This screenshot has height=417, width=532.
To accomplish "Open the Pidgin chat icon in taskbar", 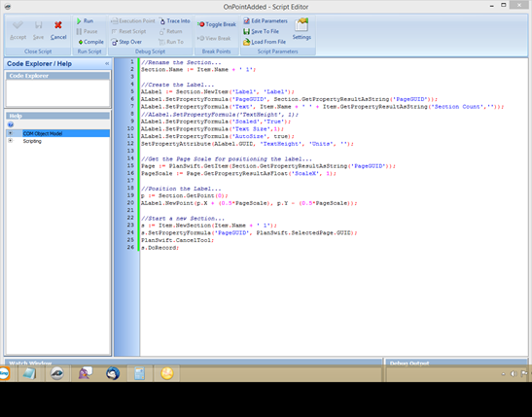I will [86, 373].
